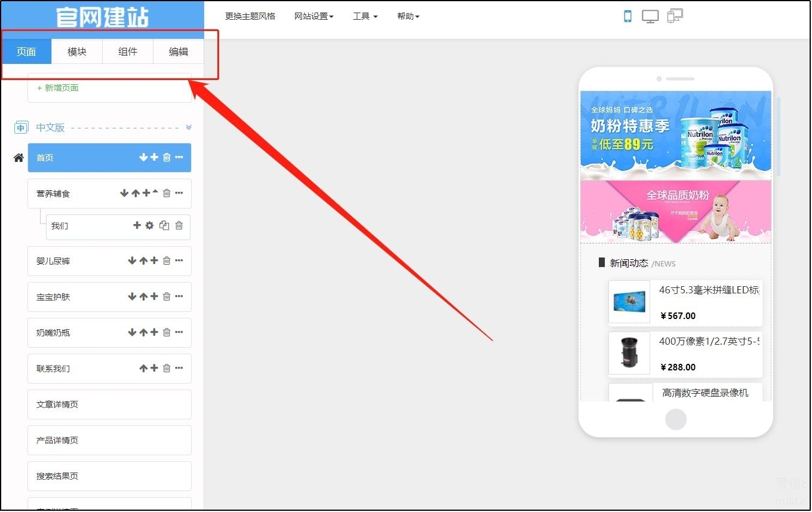Viewport: 812px width, 512px height.
Task: Switch to the 模块 tab
Action: coord(77,52)
